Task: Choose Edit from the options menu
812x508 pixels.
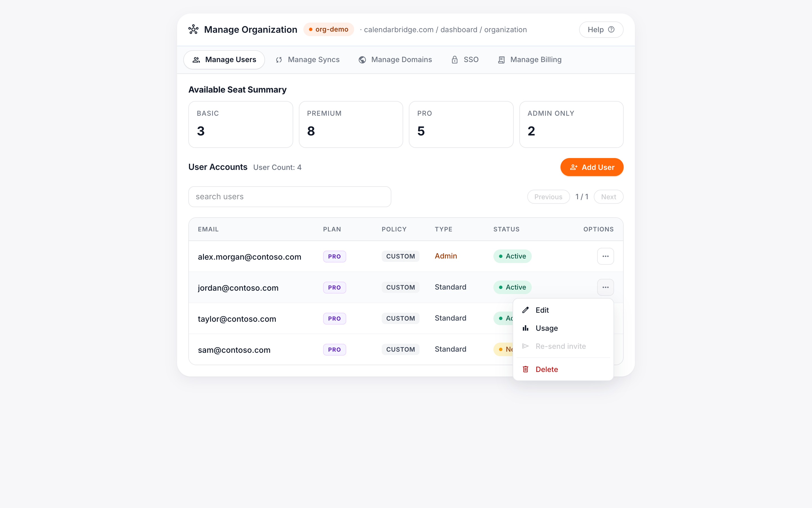Action: coord(563,310)
